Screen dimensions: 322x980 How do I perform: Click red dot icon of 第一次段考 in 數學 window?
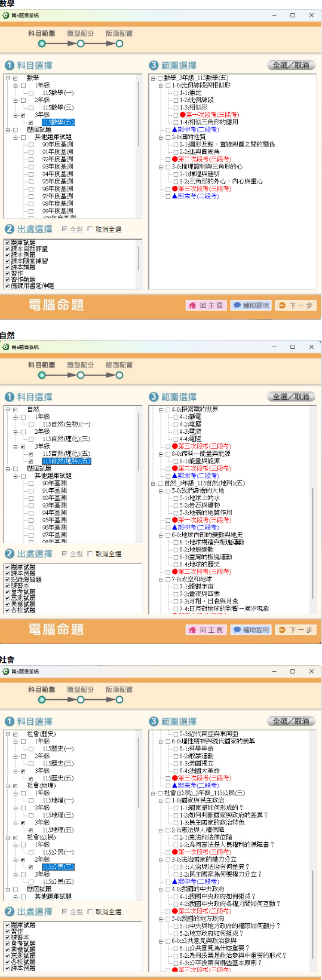tap(182, 115)
